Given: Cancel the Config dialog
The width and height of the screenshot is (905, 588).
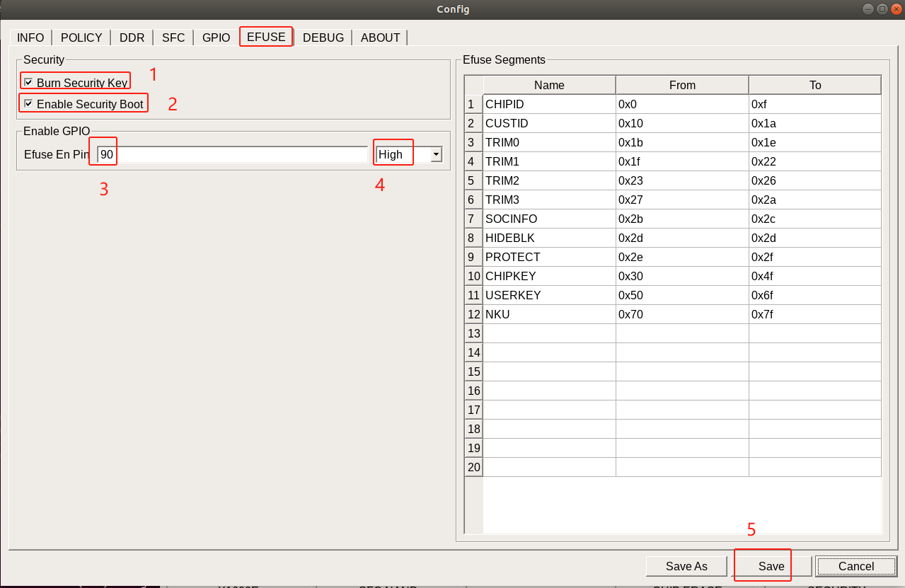Looking at the screenshot, I should 855,566.
